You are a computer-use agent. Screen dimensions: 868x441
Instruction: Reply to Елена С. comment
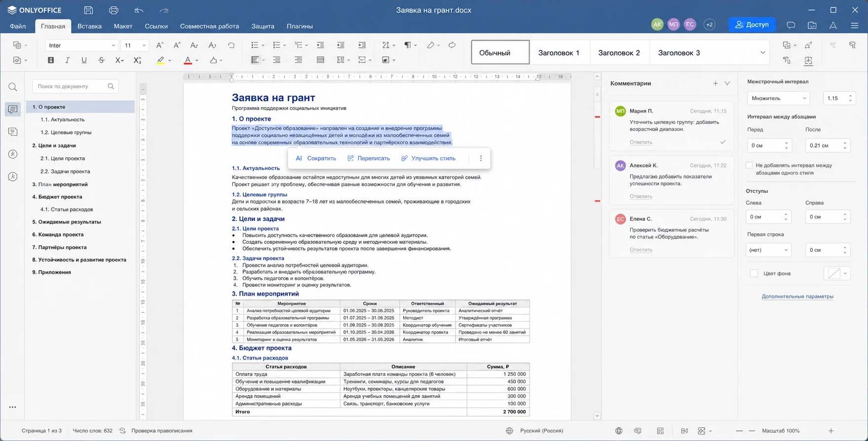point(641,250)
